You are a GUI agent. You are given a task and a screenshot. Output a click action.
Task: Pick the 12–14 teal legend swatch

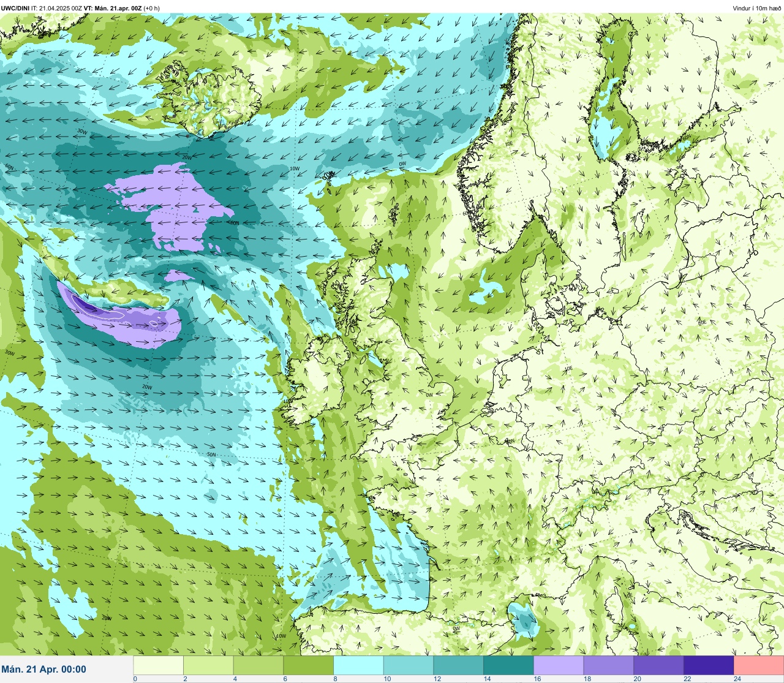click(x=459, y=665)
